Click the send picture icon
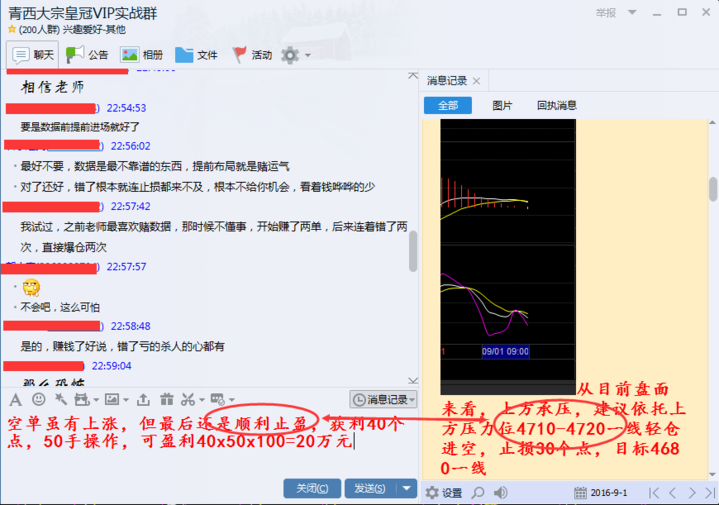Viewport: 719px width, 505px height. click(x=111, y=400)
